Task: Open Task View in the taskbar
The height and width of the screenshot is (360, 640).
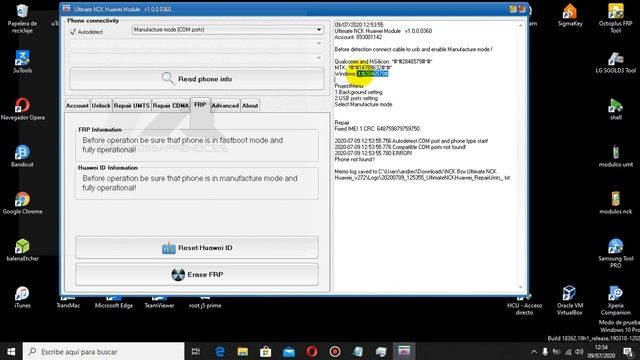Action: pyautogui.click(x=196, y=351)
